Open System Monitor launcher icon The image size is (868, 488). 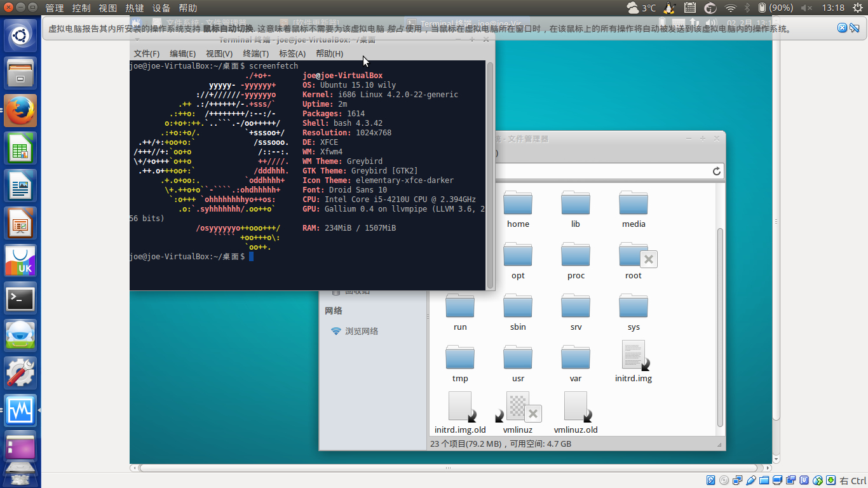click(21, 410)
